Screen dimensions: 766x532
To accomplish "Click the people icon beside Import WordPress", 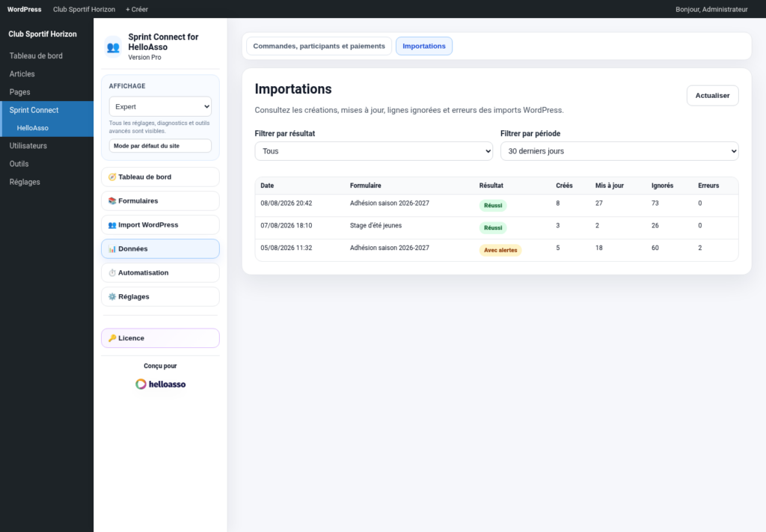I will pyautogui.click(x=112, y=224).
